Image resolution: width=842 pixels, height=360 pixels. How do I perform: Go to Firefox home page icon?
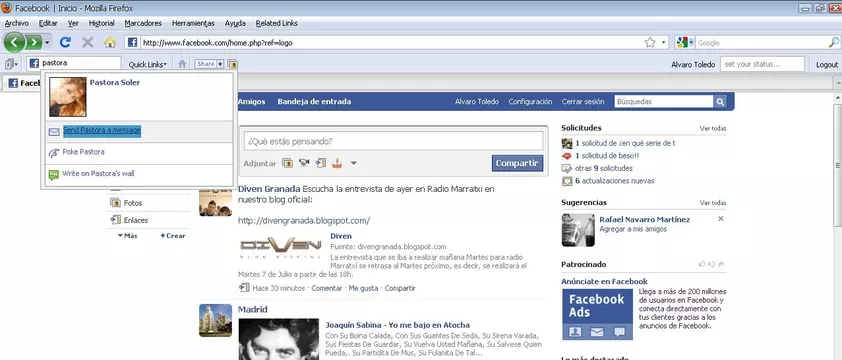tap(110, 42)
